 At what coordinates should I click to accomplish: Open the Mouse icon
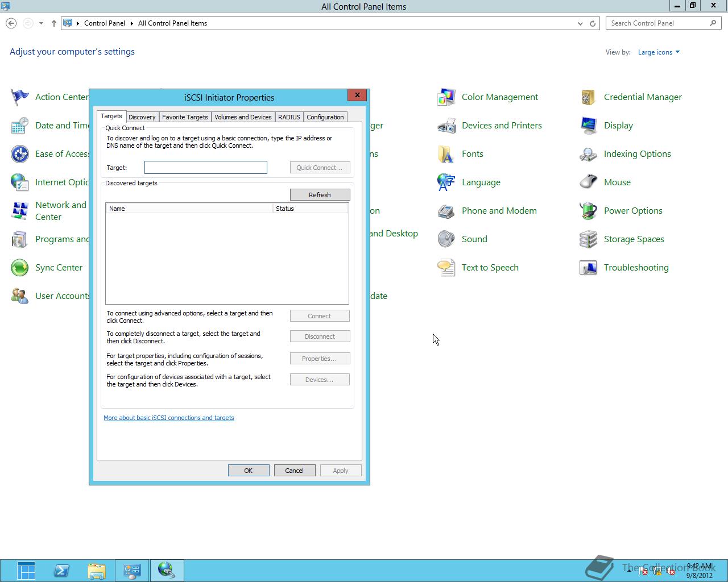589,182
